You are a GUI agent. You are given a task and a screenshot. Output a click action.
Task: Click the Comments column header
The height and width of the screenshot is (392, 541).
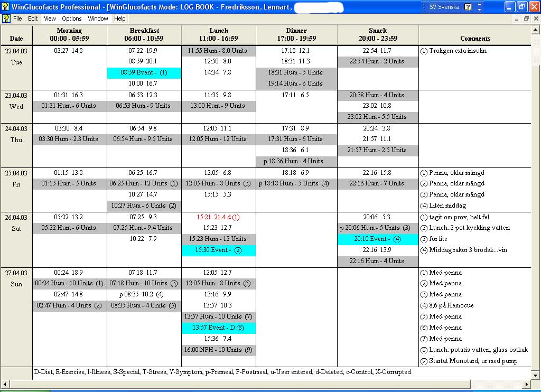click(x=475, y=35)
